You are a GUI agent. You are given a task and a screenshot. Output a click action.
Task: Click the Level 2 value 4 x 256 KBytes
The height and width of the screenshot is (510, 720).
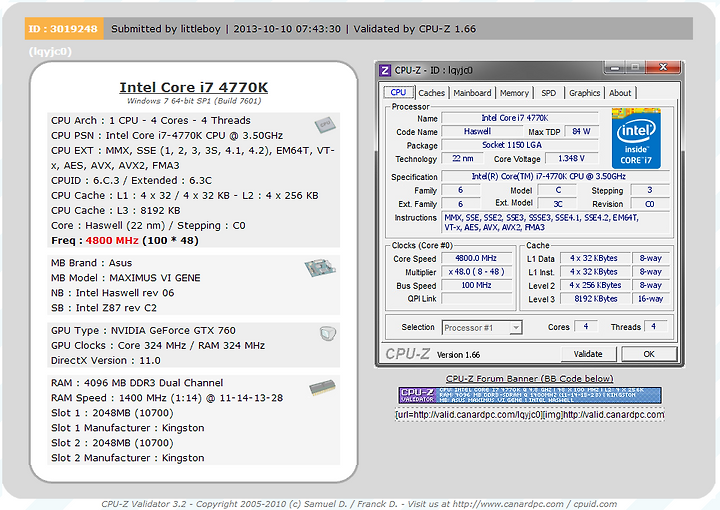click(594, 285)
